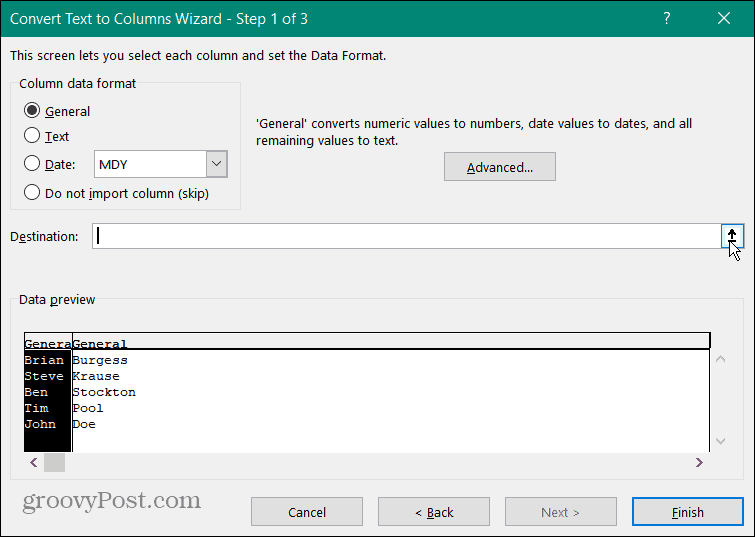Click the collapse dialog range selector icon
Screen dimensions: 755x537
click(x=732, y=236)
